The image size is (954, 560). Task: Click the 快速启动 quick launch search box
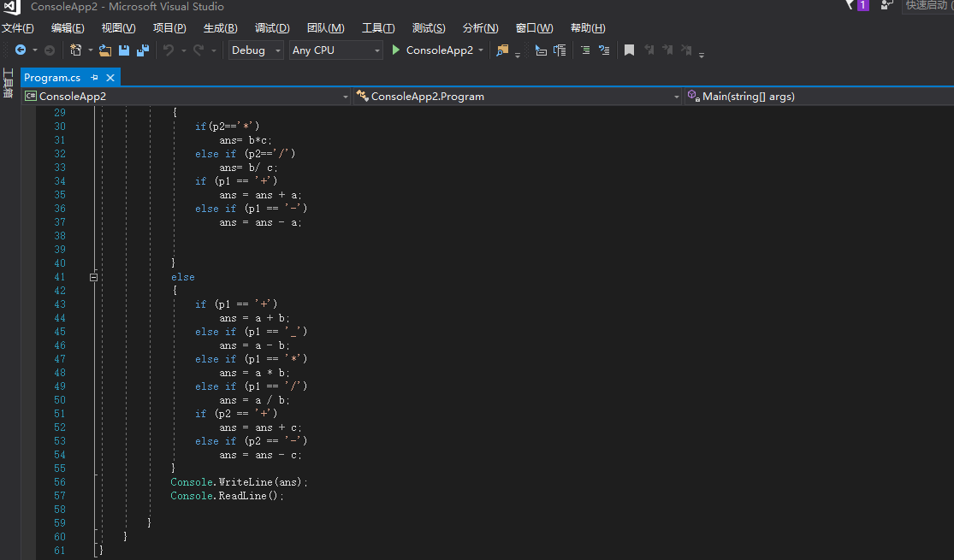click(x=928, y=6)
